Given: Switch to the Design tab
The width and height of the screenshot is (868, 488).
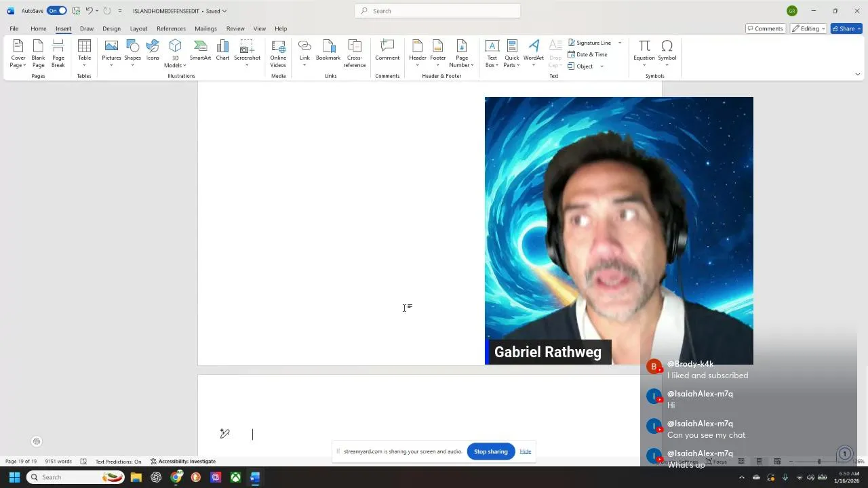Looking at the screenshot, I should (111, 28).
